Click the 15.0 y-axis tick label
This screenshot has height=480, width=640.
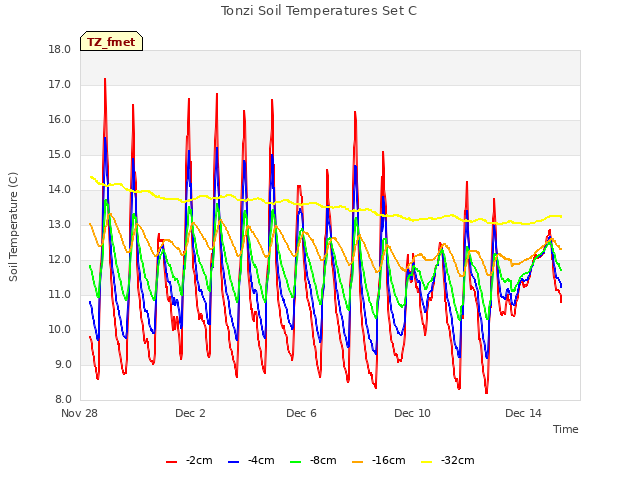pyautogui.click(x=60, y=155)
